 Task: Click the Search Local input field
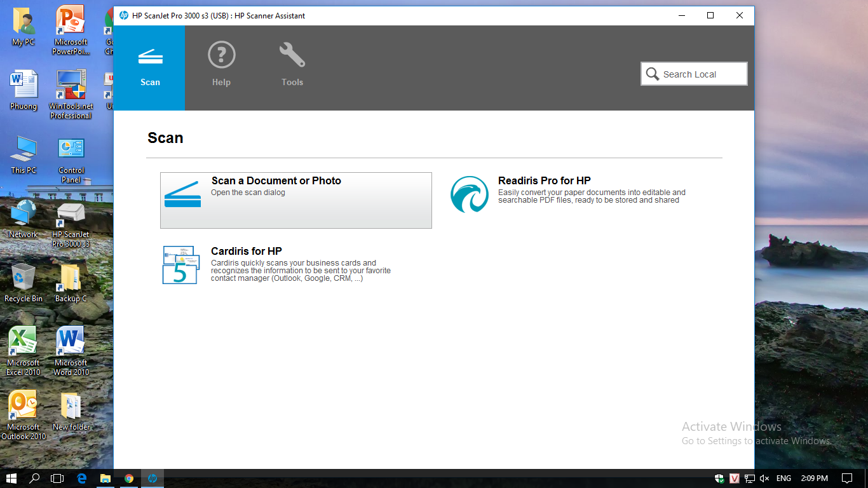point(694,74)
